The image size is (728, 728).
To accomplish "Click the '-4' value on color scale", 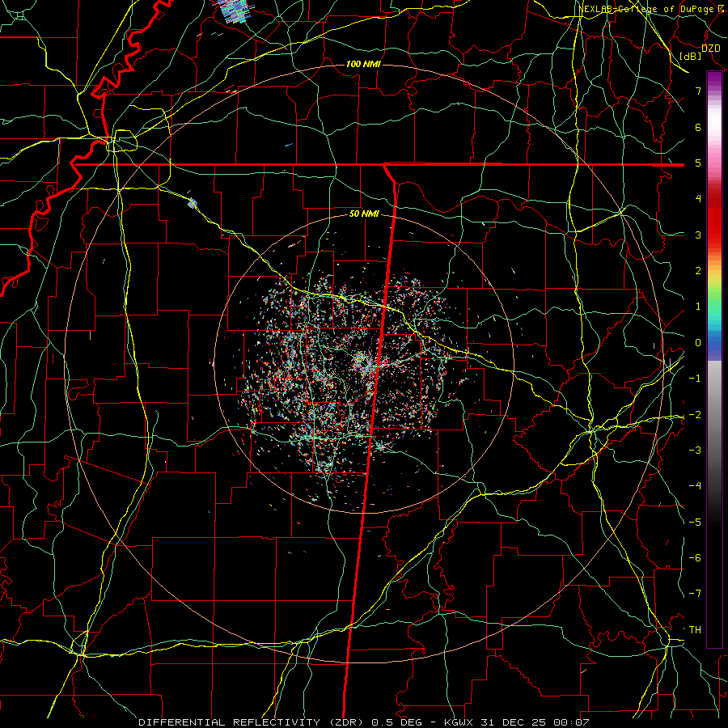I will click(x=695, y=485).
